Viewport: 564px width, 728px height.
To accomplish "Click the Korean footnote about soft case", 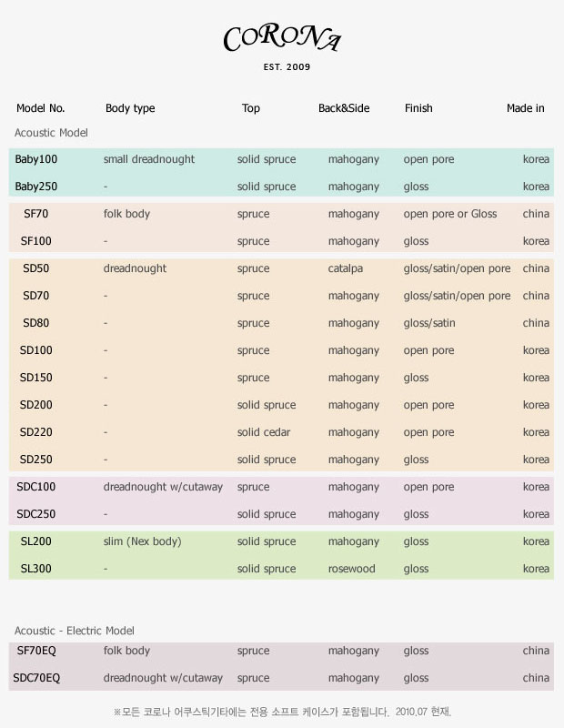I will point(282,712).
